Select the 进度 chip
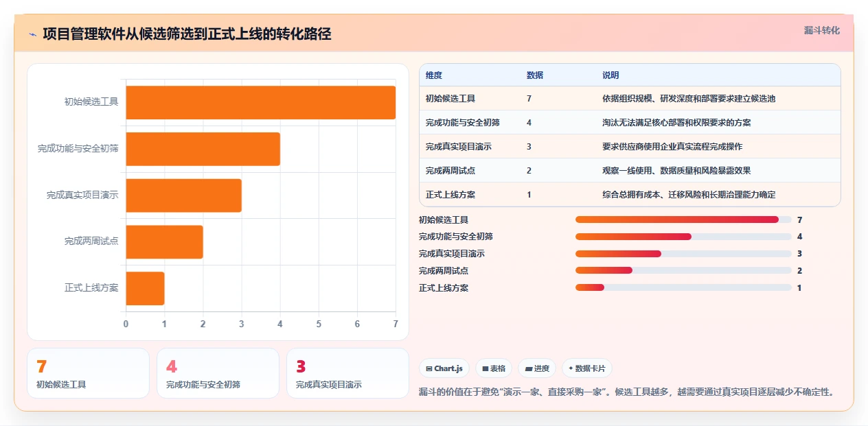Screen dimensions: 868x426 tap(537, 368)
